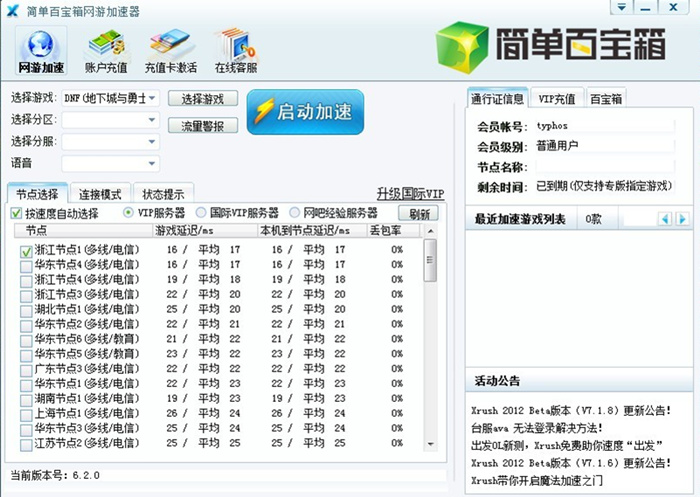Screen dimensions: 700x497
Task: Click the X app icon in title bar
Action: coord(12,10)
